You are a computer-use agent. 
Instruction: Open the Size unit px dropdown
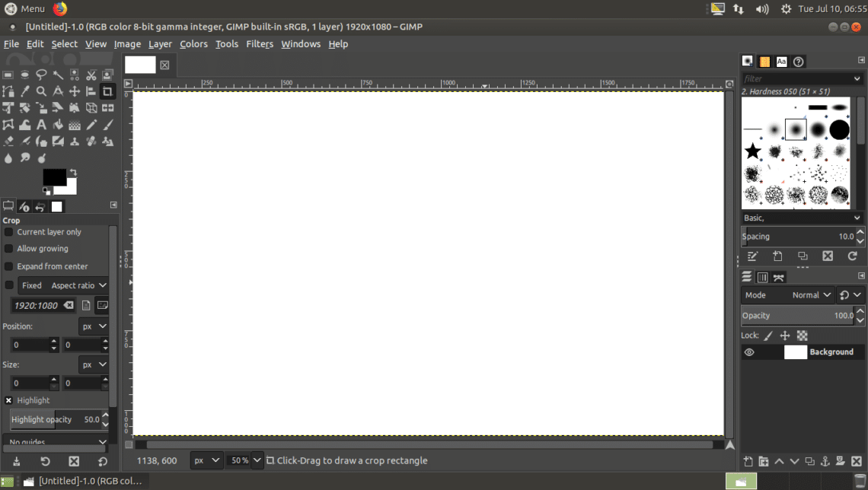(x=93, y=364)
